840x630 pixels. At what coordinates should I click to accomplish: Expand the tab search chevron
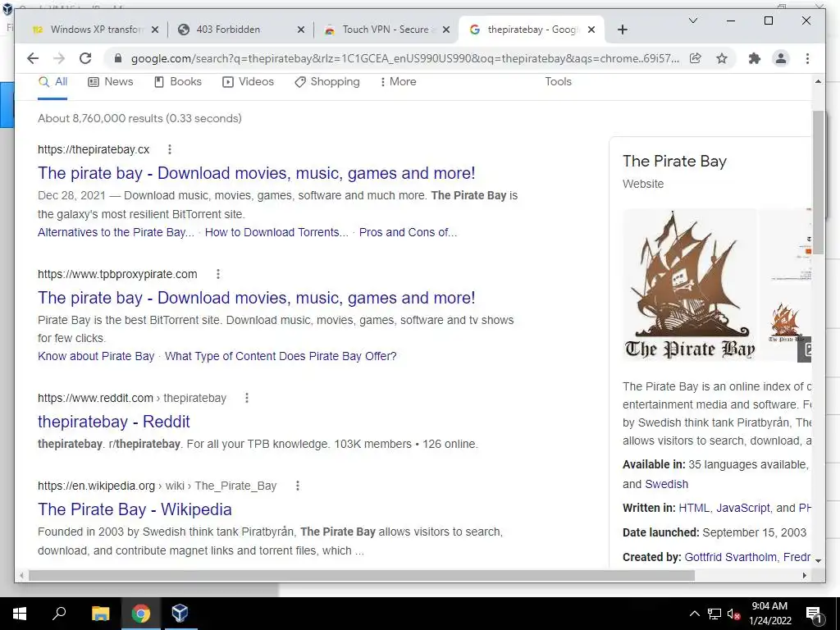click(692, 21)
